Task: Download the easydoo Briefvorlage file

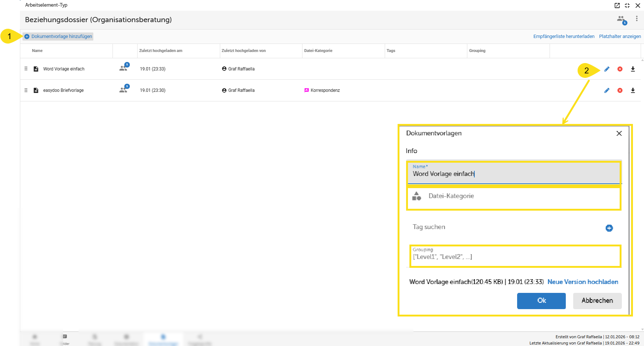Action: click(x=633, y=90)
